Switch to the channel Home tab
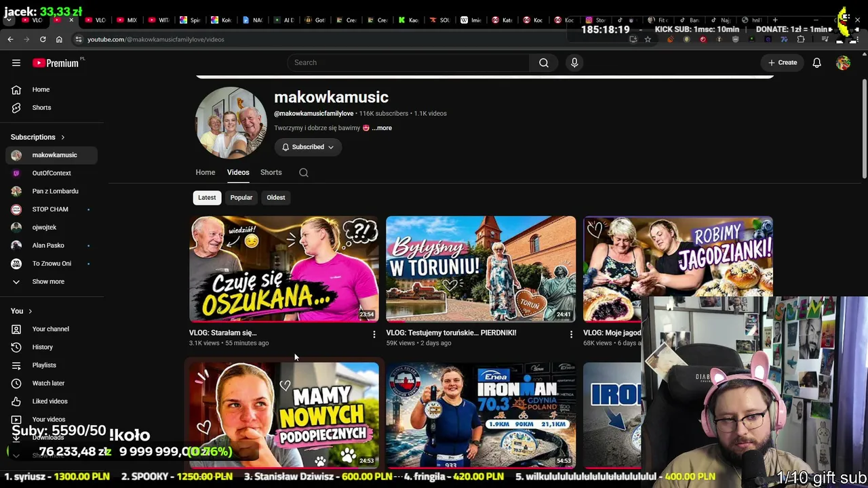868x488 pixels. point(205,172)
